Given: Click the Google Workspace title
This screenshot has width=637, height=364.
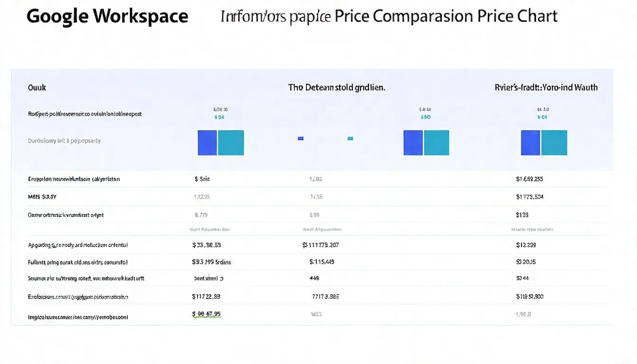Looking at the screenshot, I should [107, 17].
